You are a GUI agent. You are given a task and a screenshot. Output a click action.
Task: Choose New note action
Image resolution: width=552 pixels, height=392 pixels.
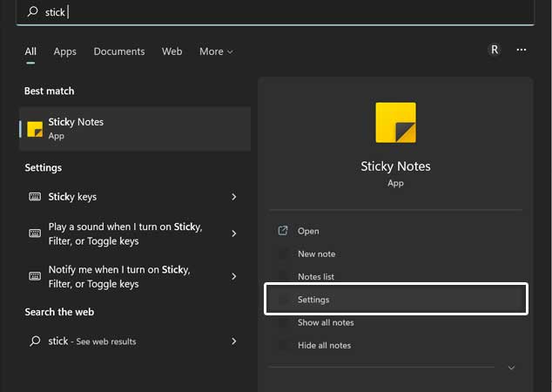point(396,254)
